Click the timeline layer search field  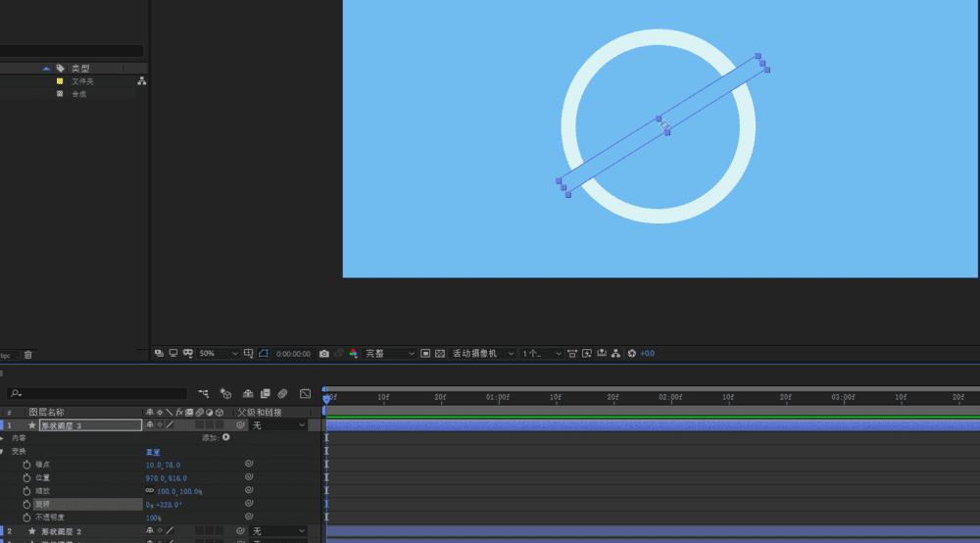96,393
